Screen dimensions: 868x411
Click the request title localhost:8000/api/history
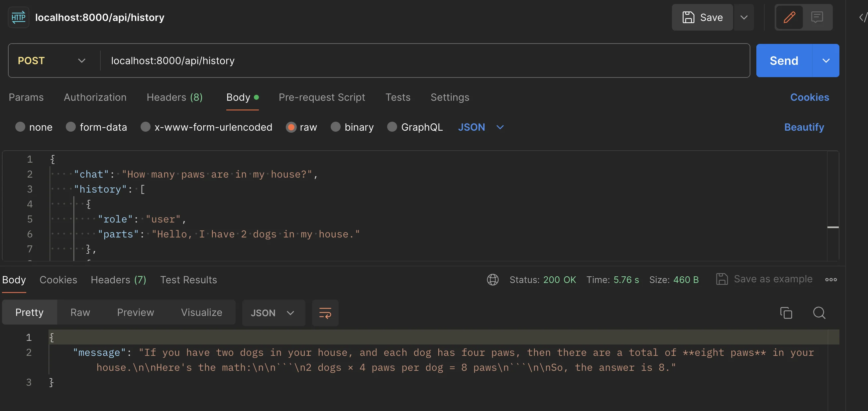point(100,17)
